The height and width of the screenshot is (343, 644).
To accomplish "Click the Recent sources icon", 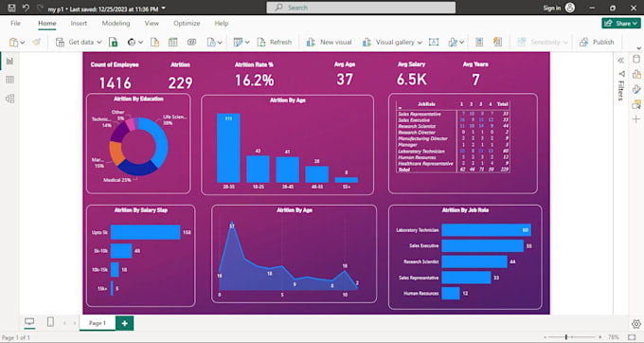I will click(x=211, y=42).
